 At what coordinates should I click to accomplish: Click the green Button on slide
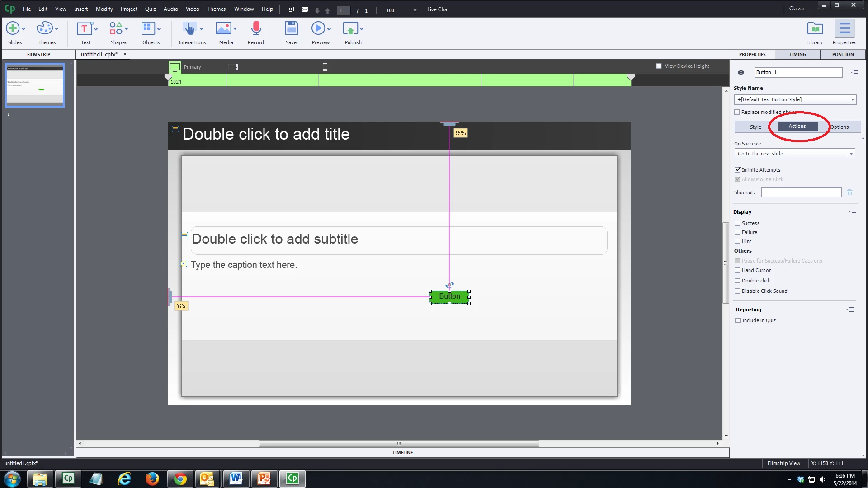pyautogui.click(x=449, y=296)
